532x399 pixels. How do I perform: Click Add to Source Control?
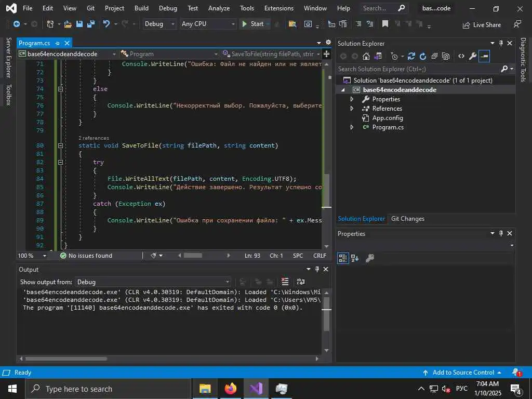click(462, 373)
